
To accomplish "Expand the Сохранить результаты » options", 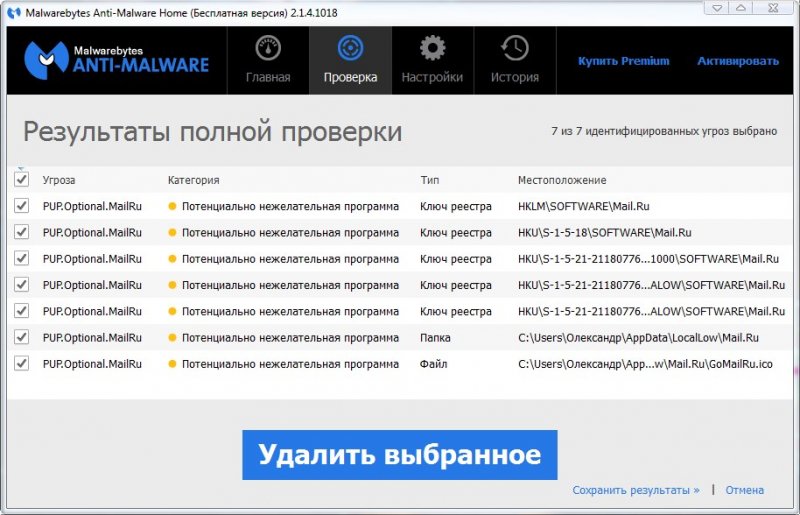I will click(636, 490).
